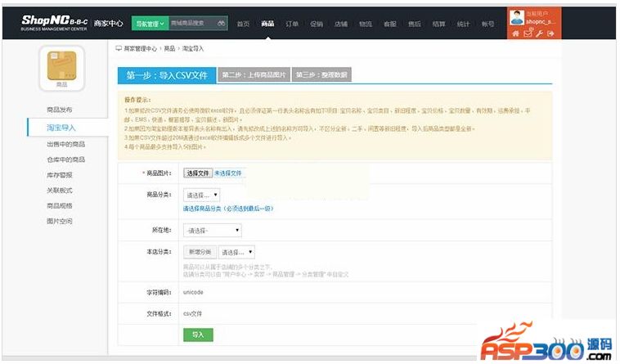This screenshot has width=620, height=364.
Task: Select the 商品 top nav item
Action: 267,24
